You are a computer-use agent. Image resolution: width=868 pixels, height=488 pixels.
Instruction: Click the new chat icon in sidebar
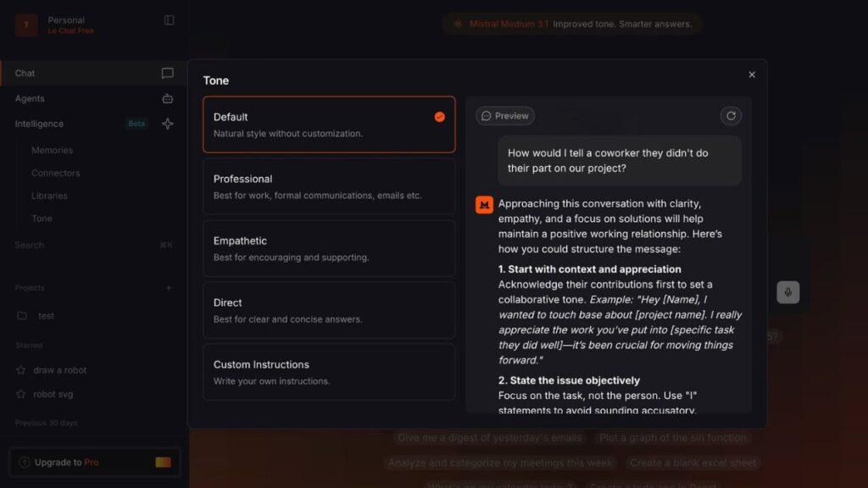point(168,74)
